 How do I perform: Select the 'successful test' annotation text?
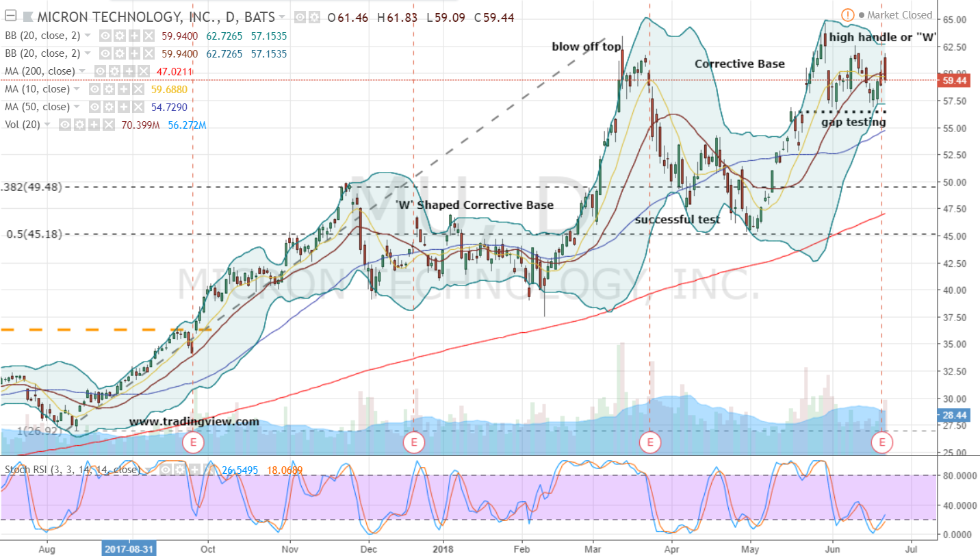[678, 220]
